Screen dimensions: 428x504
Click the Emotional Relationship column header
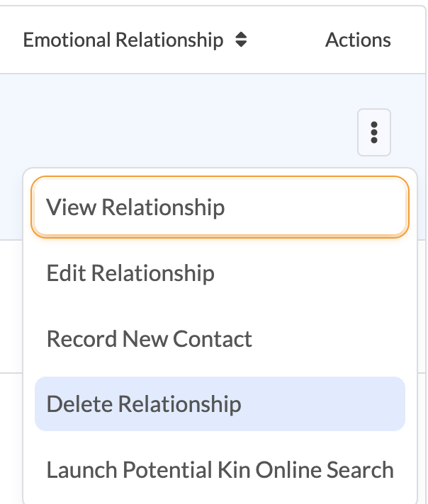coord(123,40)
